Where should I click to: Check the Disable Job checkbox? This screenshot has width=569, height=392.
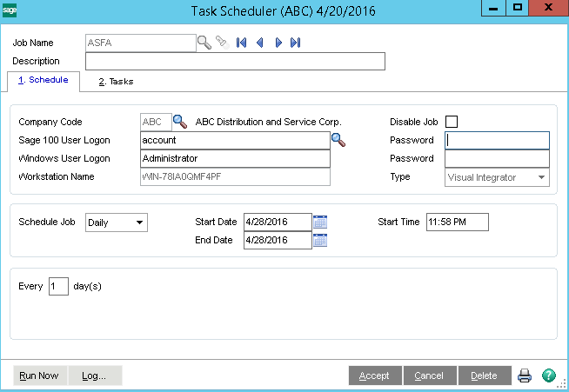pos(452,122)
